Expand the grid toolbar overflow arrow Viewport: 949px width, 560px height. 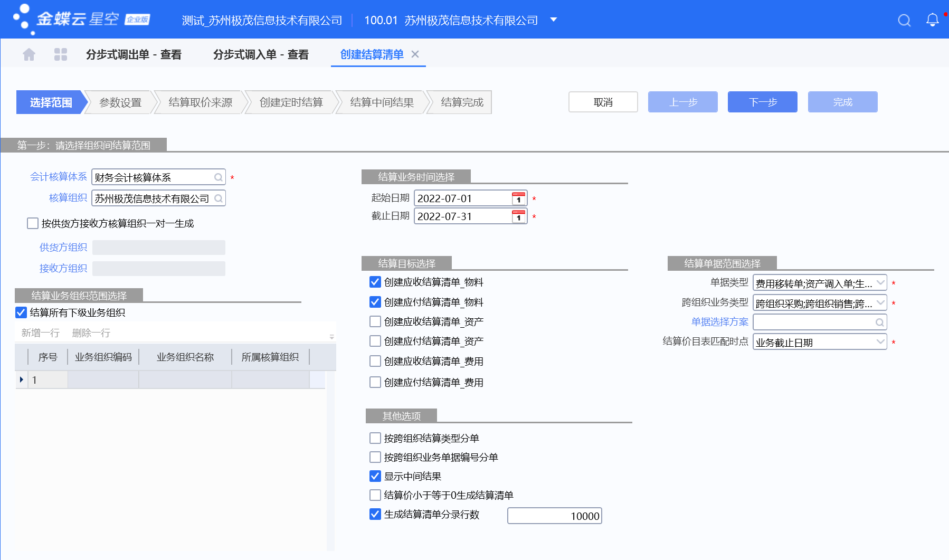coord(332,336)
